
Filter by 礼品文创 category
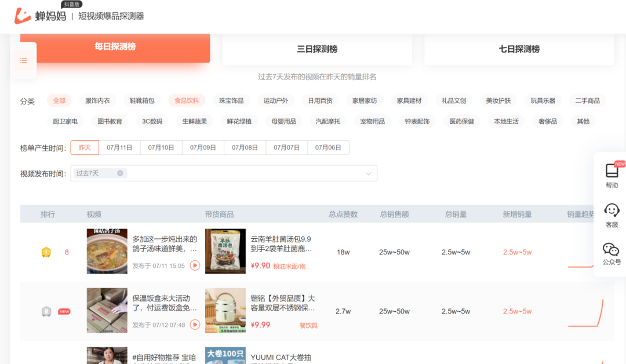click(x=453, y=101)
